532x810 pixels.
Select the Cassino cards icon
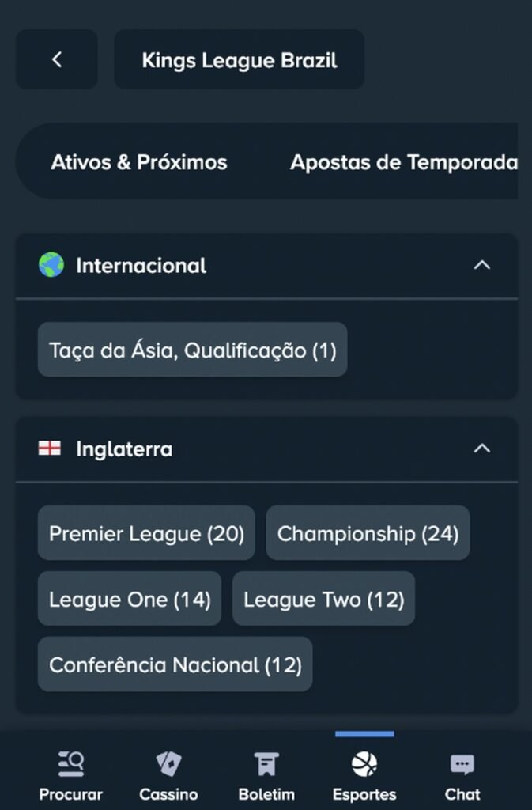168,763
